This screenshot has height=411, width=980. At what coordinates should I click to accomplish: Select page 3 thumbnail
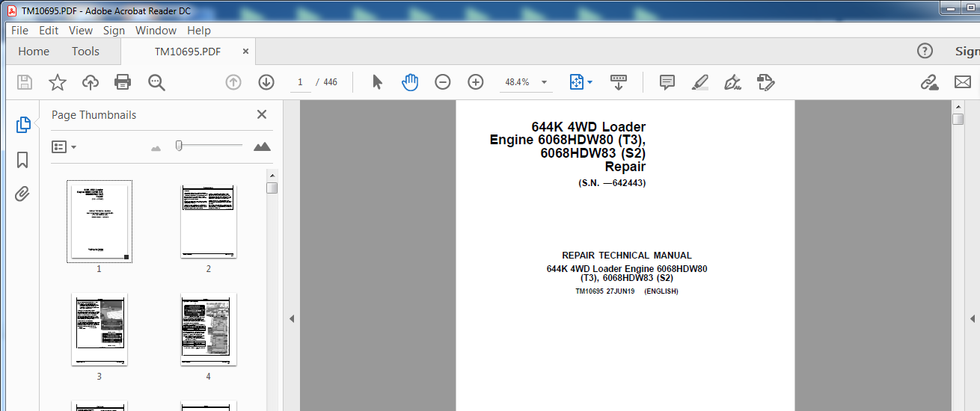[x=99, y=330]
